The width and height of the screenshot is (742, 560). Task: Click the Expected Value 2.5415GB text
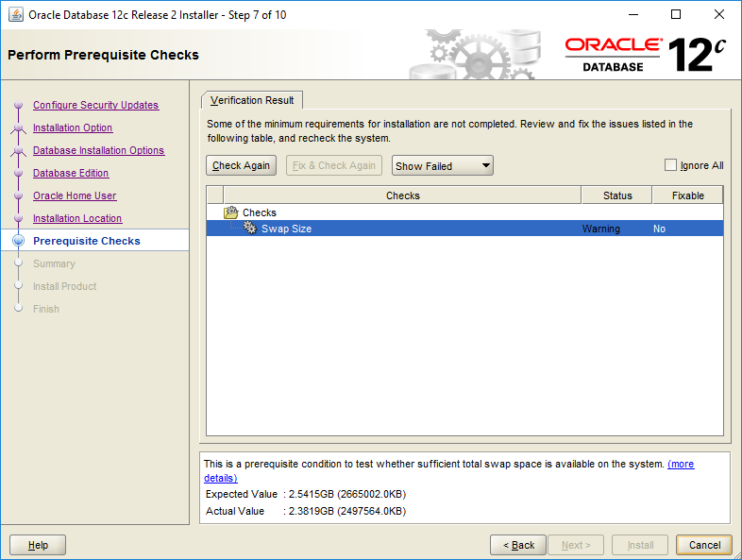(347, 494)
